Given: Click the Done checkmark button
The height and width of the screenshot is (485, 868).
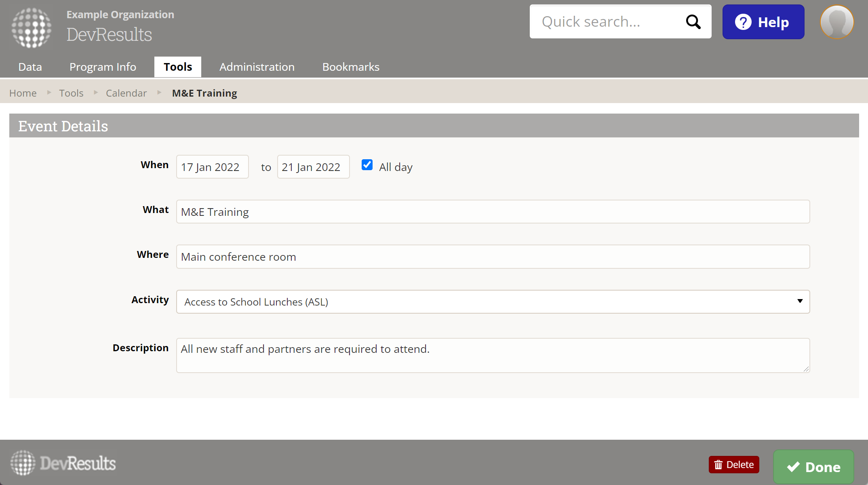Looking at the screenshot, I should click(x=813, y=467).
